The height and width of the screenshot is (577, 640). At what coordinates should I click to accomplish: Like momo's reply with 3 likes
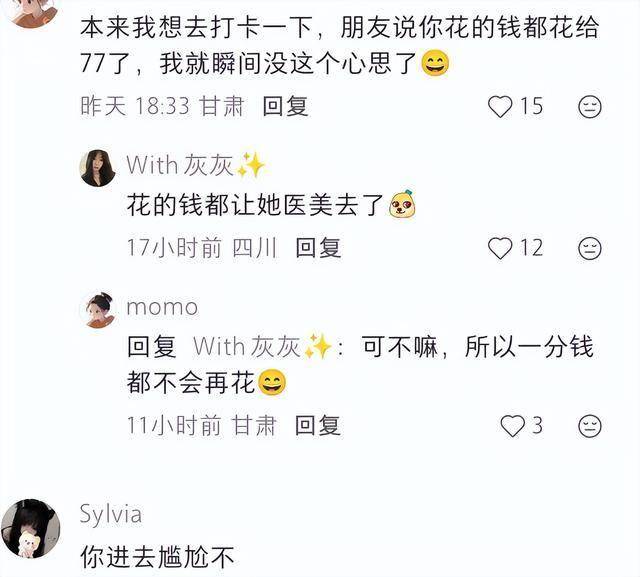[x=512, y=426]
